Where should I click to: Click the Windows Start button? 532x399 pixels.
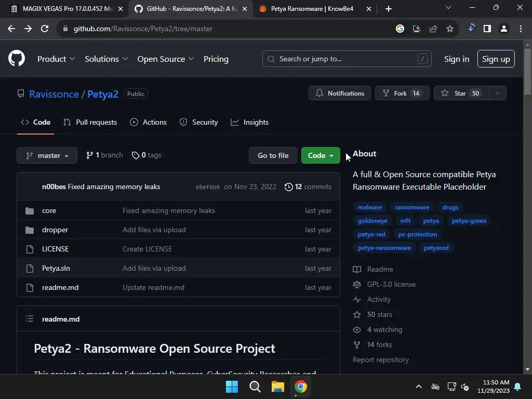click(x=232, y=387)
